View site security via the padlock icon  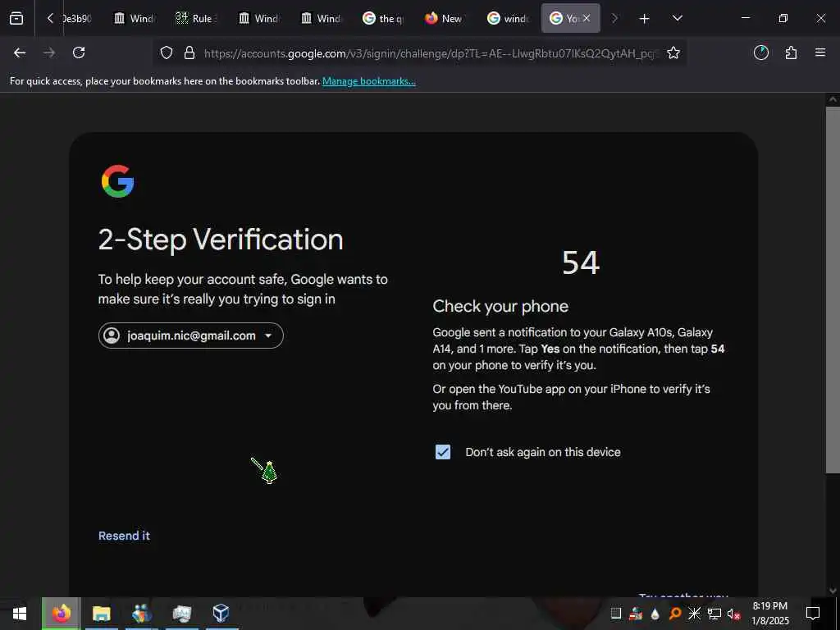click(x=189, y=53)
